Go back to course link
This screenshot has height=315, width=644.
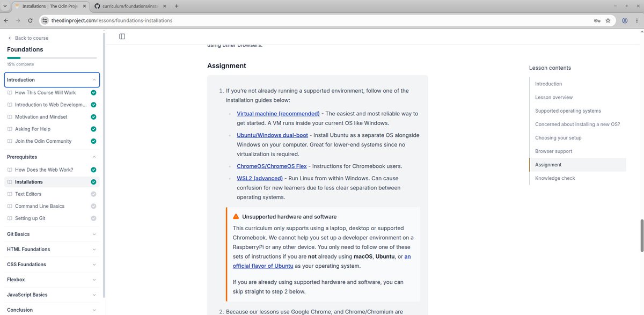(28, 38)
